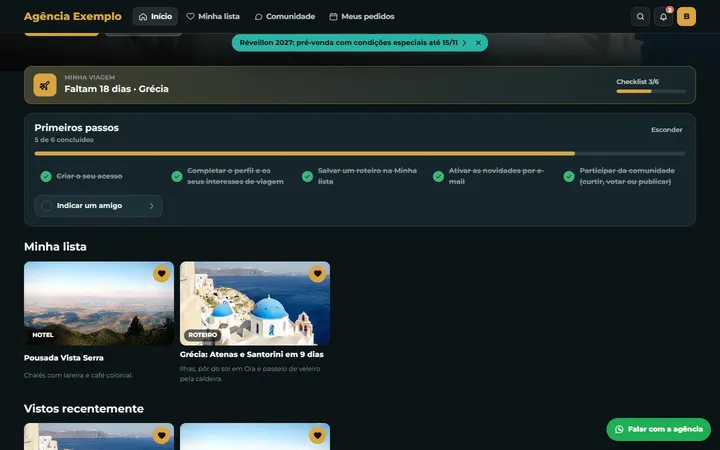Open Comunidade navigation item
The image size is (720, 450).
[285, 17]
